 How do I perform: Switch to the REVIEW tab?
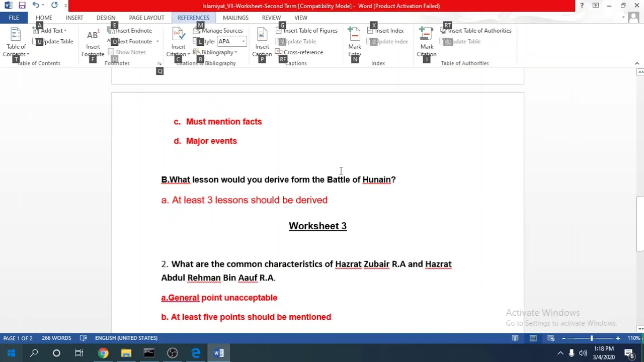(271, 18)
